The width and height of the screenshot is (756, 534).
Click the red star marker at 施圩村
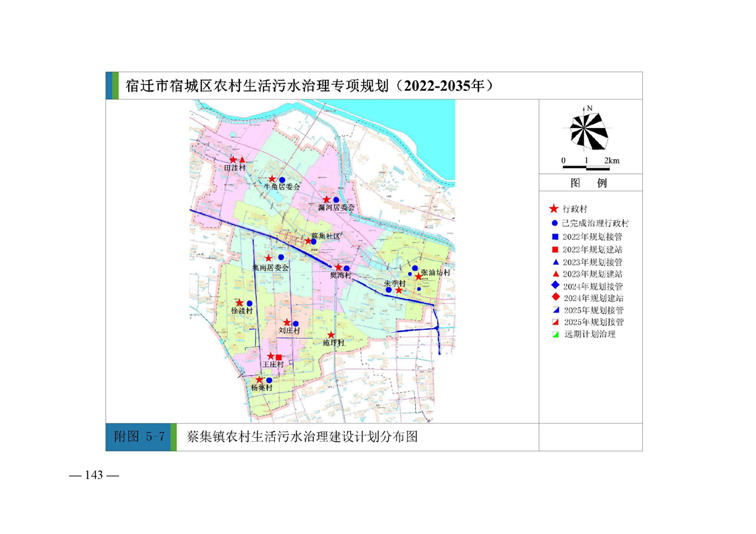(x=331, y=335)
